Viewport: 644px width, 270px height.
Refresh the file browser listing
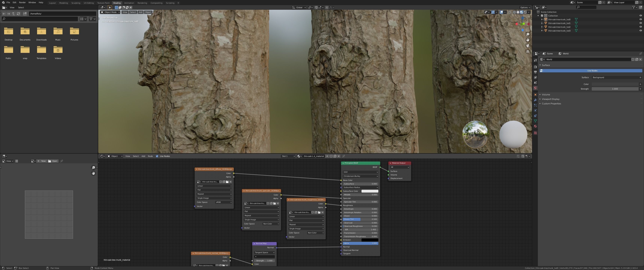tap(18, 14)
